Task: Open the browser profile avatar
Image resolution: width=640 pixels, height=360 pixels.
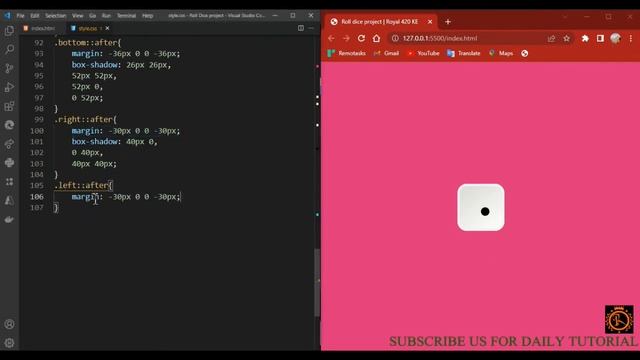Action: click(x=616, y=38)
